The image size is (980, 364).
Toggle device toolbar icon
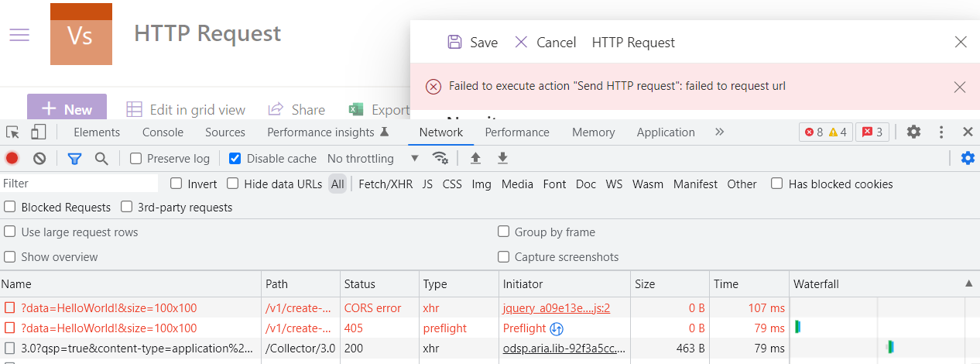39,132
